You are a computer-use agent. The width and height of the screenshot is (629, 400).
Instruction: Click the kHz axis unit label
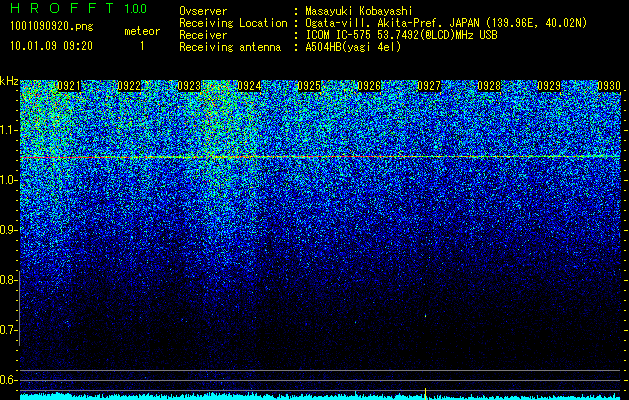pyautogui.click(x=9, y=81)
